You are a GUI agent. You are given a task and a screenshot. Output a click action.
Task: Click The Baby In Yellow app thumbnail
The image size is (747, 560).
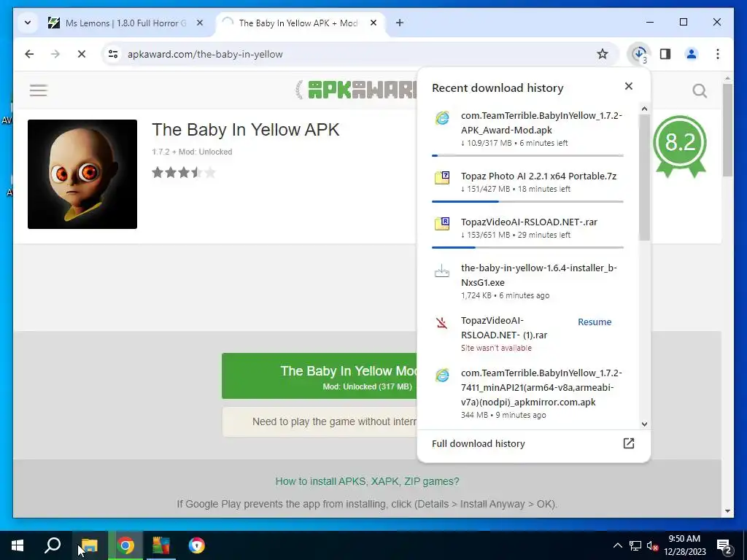[82, 174]
